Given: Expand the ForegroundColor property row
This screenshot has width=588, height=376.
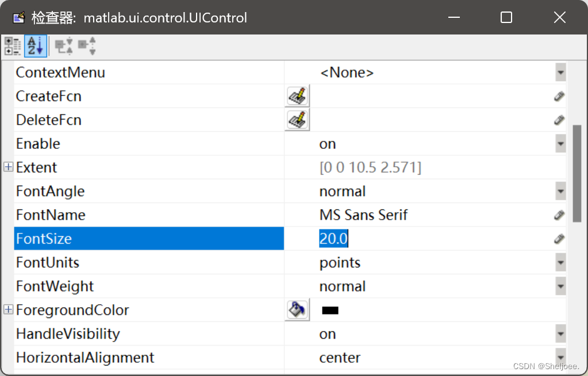Looking at the screenshot, I should [x=7, y=309].
